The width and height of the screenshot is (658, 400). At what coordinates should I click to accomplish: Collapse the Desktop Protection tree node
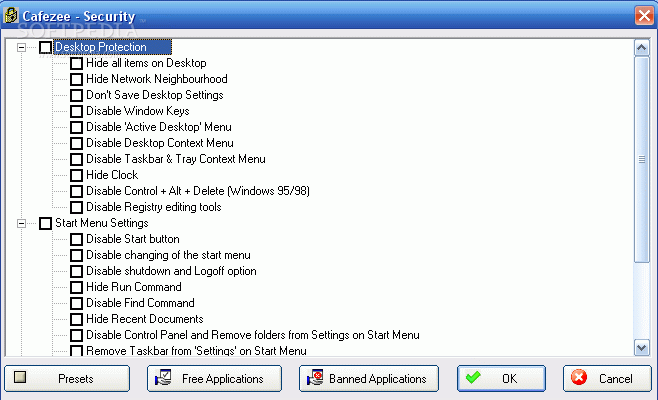point(21,47)
